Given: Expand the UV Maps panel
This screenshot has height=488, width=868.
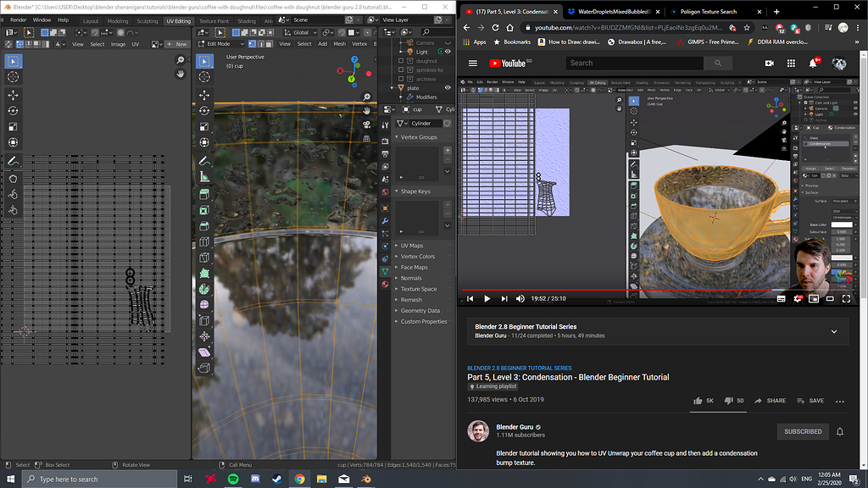Looking at the screenshot, I should point(414,246).
